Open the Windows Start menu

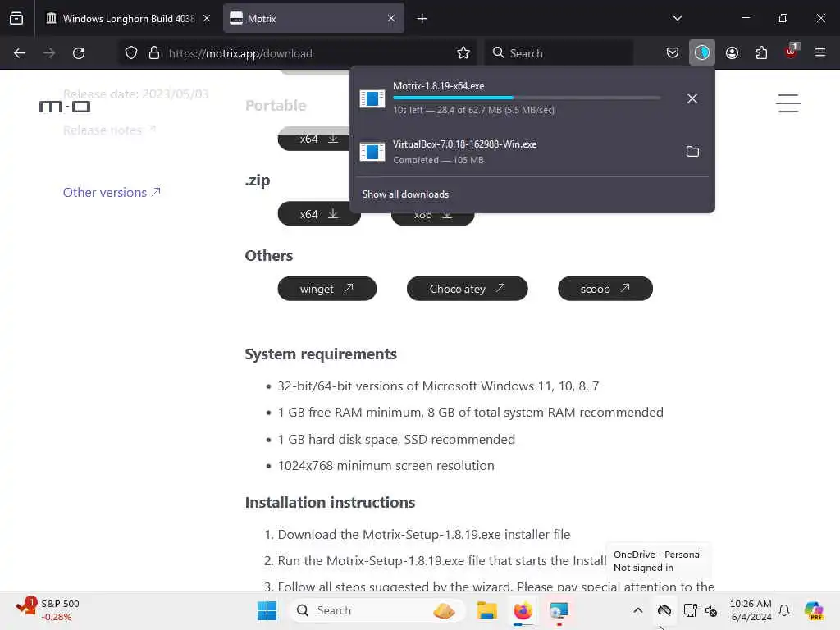click(x=267, y=610)
